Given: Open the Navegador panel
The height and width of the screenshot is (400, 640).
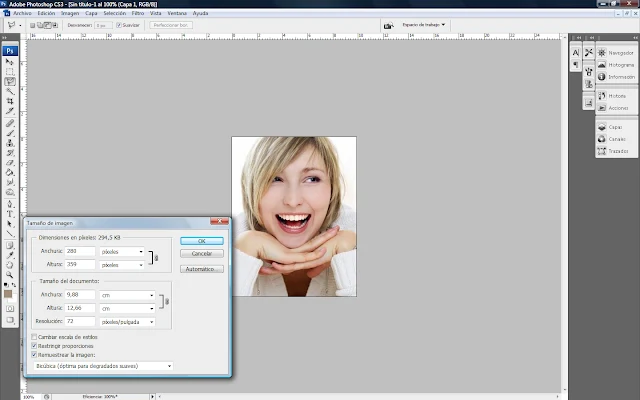Looking at the screenshot, I should pos(616,53).
